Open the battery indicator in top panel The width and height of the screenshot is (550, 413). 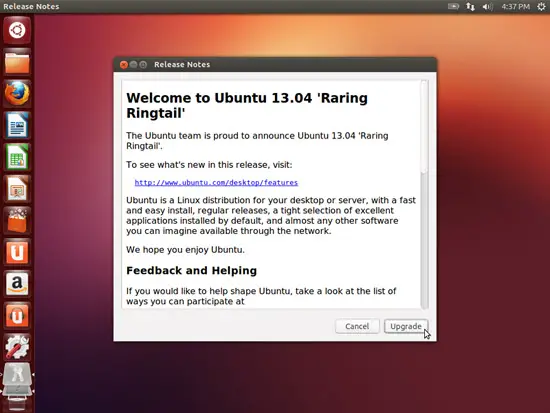[453, 6]
